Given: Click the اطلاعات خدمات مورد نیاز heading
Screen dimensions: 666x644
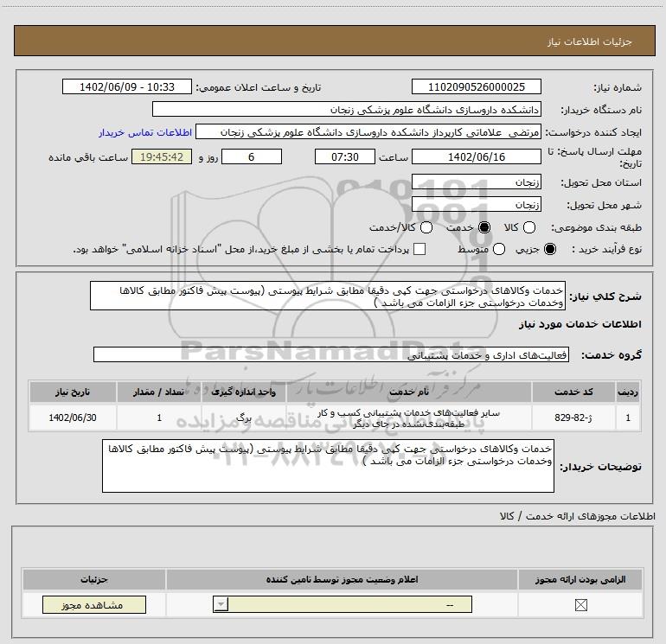Looking at the screenshot, I should pyautogui.click(x=580, y=324).
